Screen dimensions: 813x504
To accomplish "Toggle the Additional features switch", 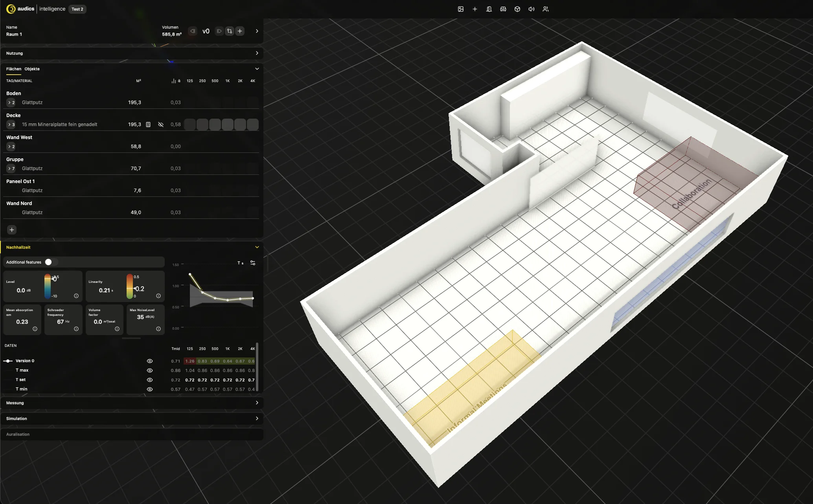I will 52,262.
